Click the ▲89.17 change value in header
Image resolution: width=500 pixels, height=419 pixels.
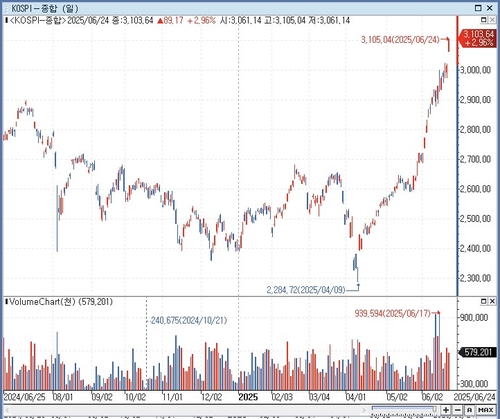(x=170, y=21)
